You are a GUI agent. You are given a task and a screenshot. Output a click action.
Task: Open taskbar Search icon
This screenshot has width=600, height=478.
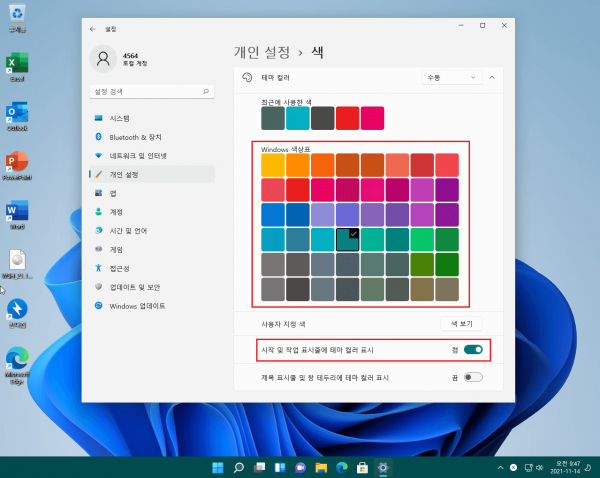(x=239, y=467)
